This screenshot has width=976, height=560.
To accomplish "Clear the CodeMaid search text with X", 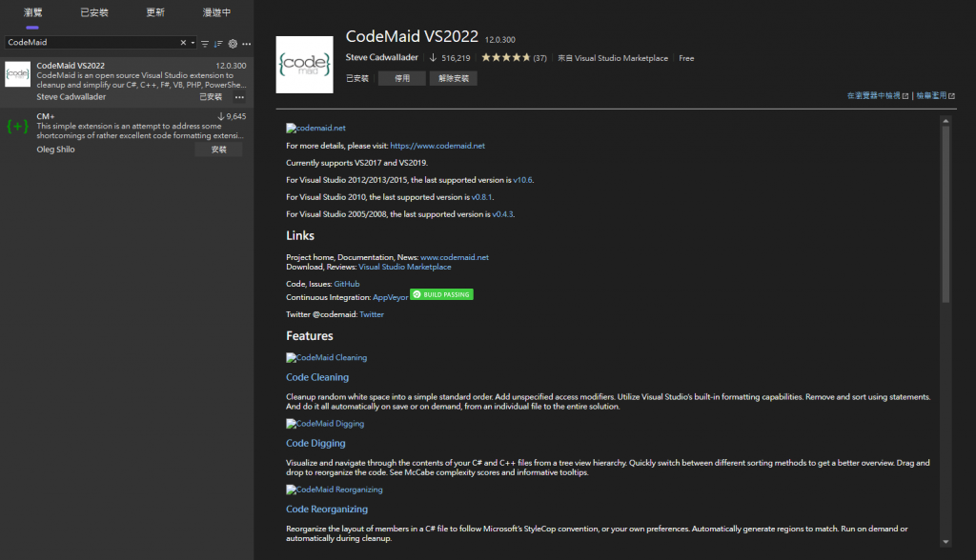I will (183, 43).
